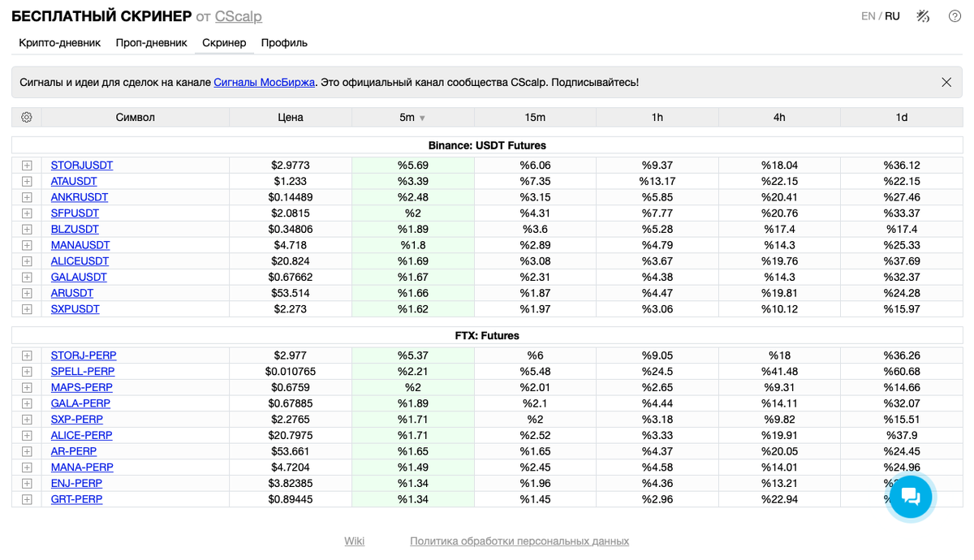This screenshot has width=974, height=560.
Task: Open the Крипто-дневник tab
Action: point(60,43)
